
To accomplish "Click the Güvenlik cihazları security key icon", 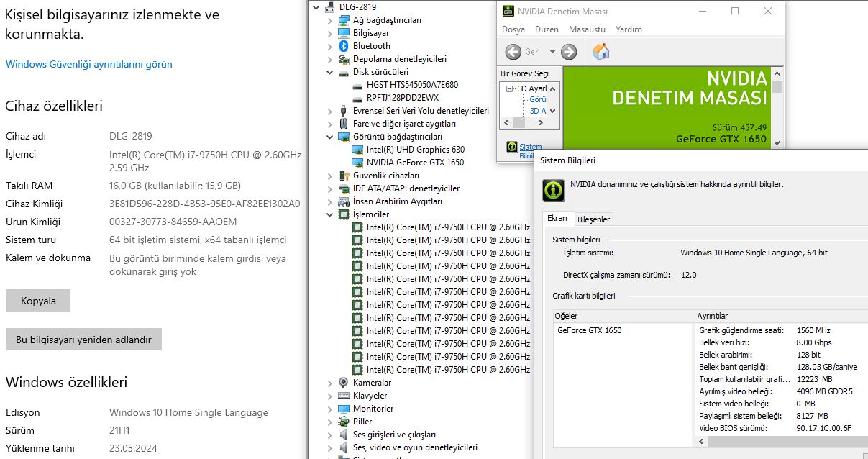I will click(344, 176).
